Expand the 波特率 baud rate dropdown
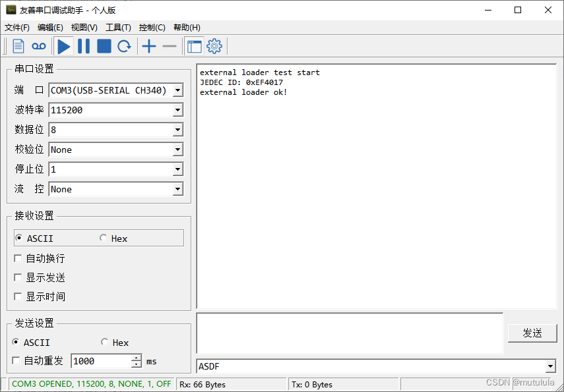Viewport: 564px width, 392px height. point(178,110)
